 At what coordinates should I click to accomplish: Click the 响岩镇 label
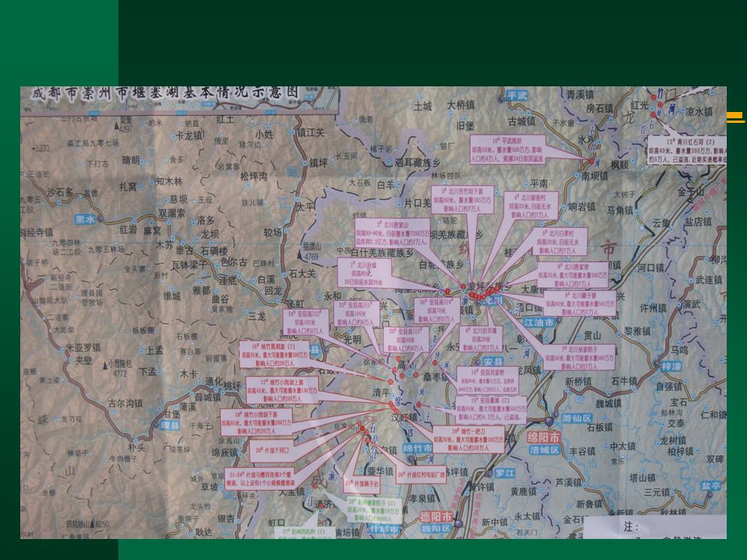click(x=582, y=207)
